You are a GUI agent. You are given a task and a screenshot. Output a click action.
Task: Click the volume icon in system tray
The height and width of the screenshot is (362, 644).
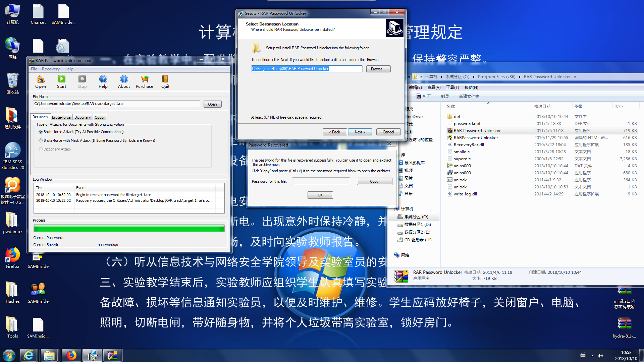coord(600,356)
